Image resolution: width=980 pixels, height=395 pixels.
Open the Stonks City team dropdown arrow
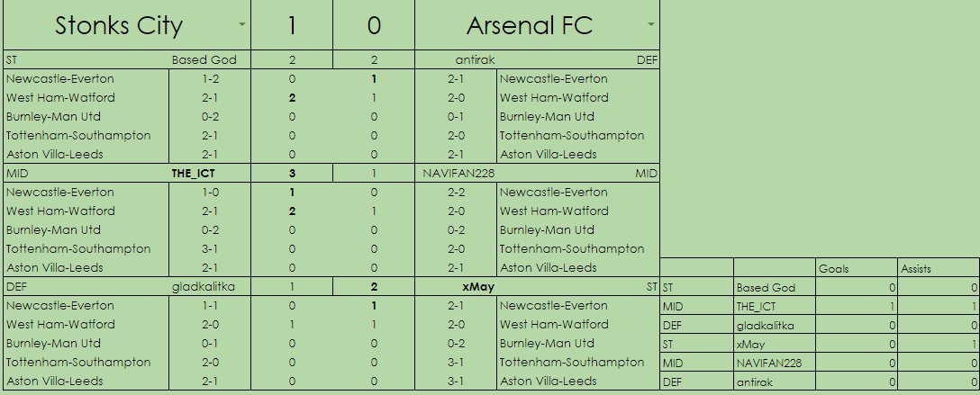[x=241, y=24]
